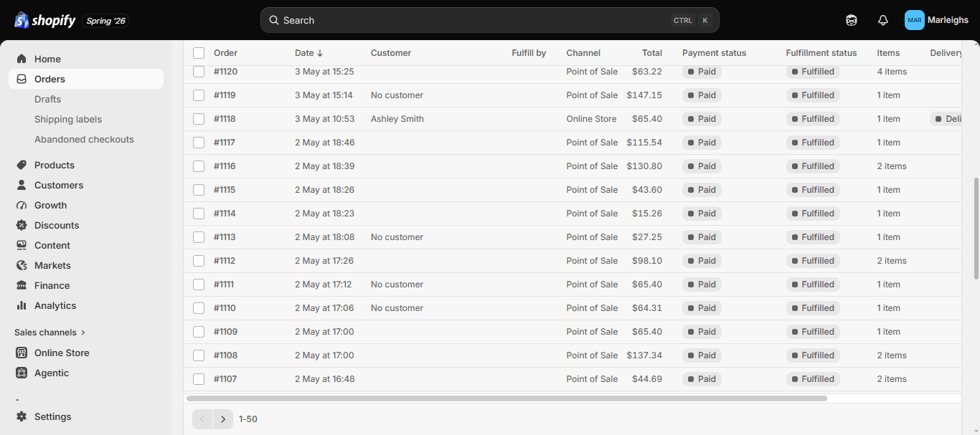Check the box for order #1117
Viewport: 980px width, 435px height.
pos(199,143)
